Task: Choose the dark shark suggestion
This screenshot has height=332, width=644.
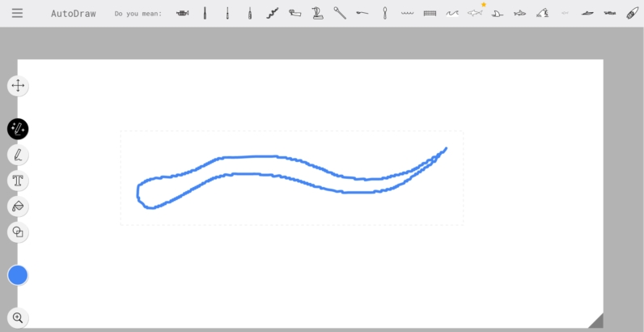Action: click(520, 13)
